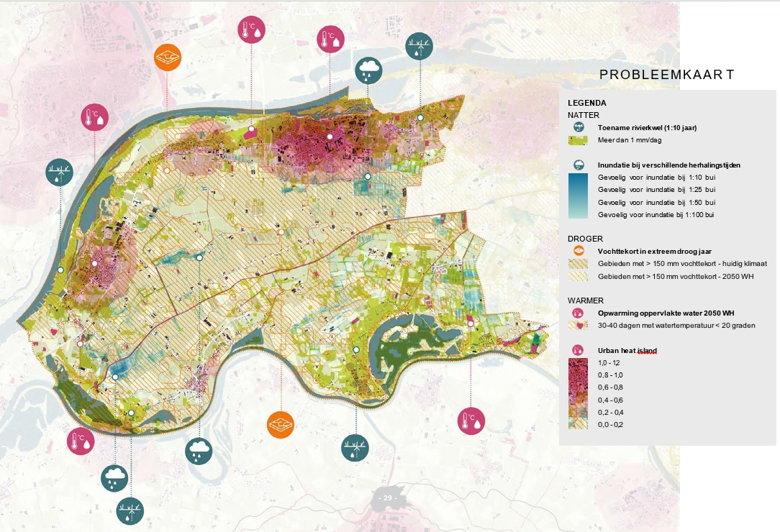Select the teal seepage icon at bottom center
Screen dimensions: 780x532
pyautogui.click(x=355, y=447)
